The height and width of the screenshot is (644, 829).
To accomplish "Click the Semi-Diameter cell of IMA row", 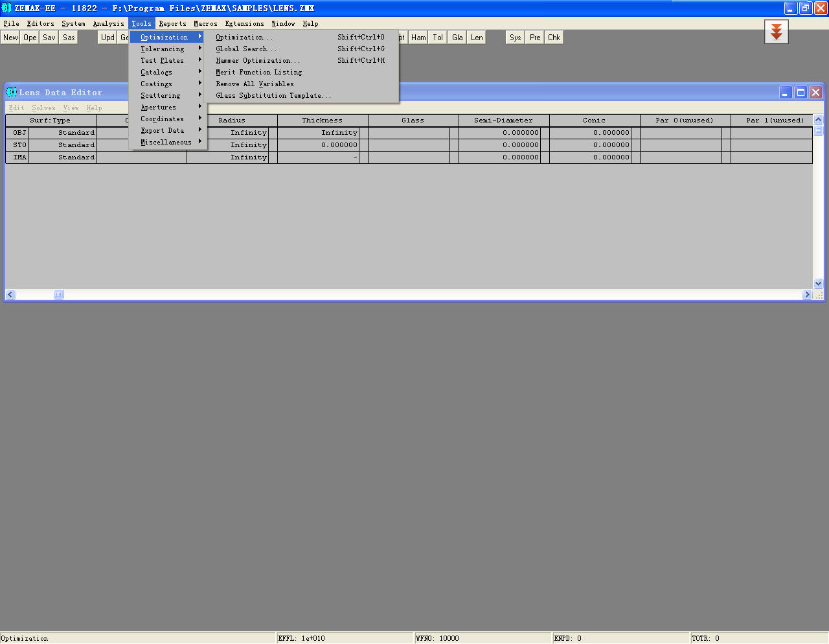I will [x=499, y=157].
